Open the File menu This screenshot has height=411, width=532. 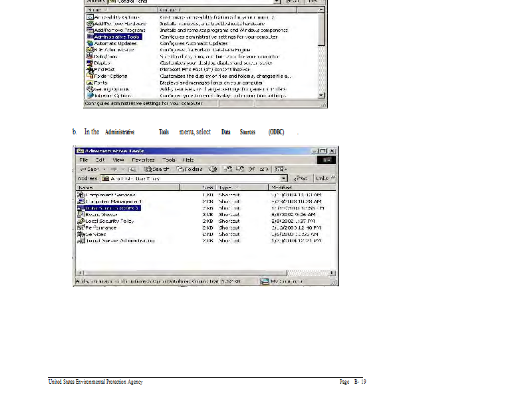pyautogui.click(x=84, y=160)
